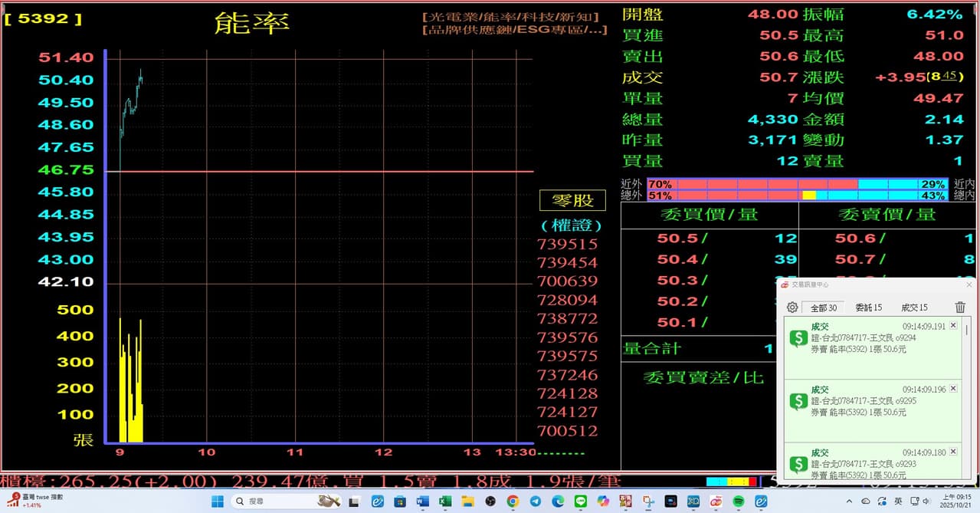This screenshot has height=513, width=980.
Task: Select warrant 724128 in the list
Action: tap(568, 393)
